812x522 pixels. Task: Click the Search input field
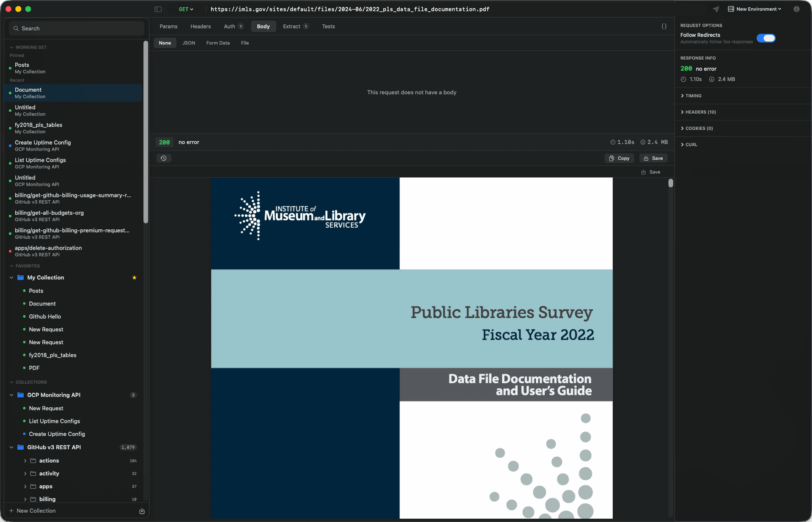pos(76,28)
